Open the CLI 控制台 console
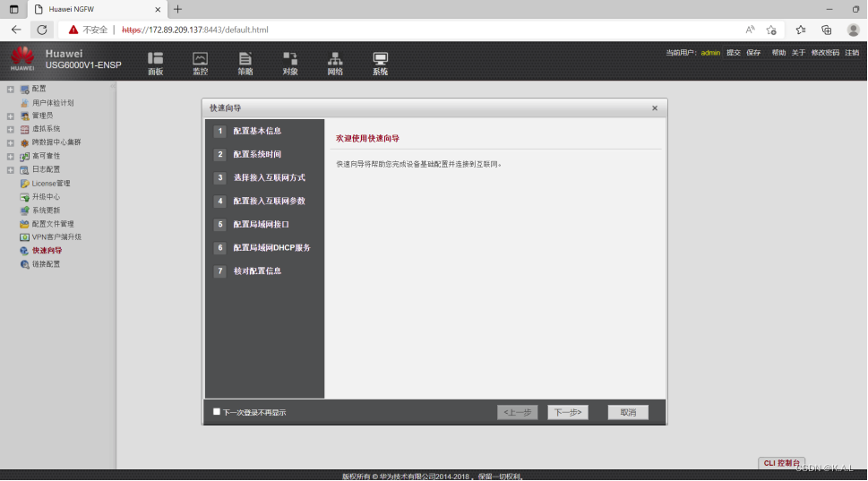868x481 pixels. point(782,463)
